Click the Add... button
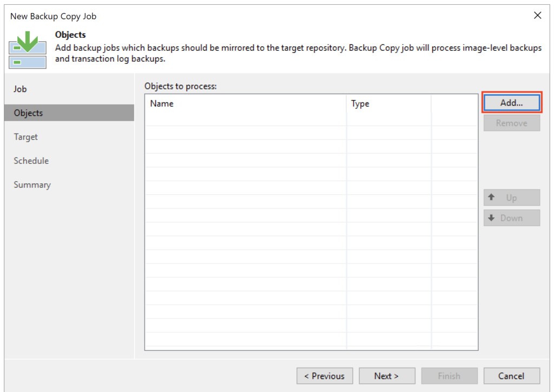The image size is (554, 392). [x=511, y=103]
